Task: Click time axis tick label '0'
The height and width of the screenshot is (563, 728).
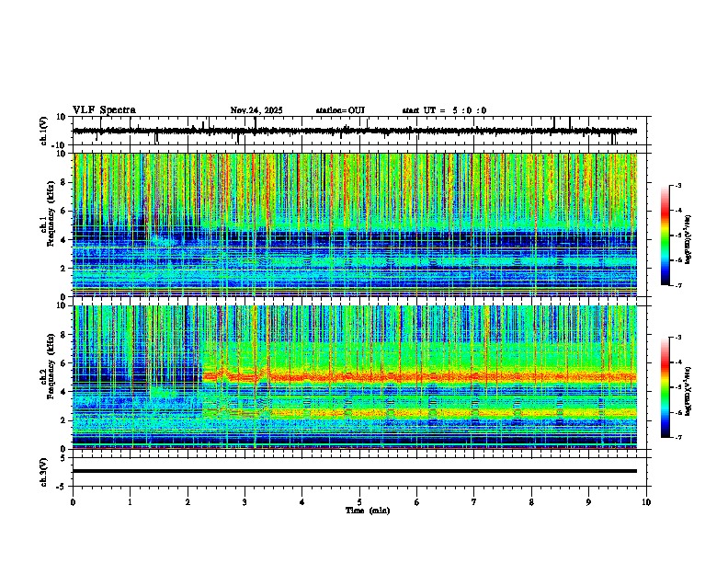Action: 73,502
